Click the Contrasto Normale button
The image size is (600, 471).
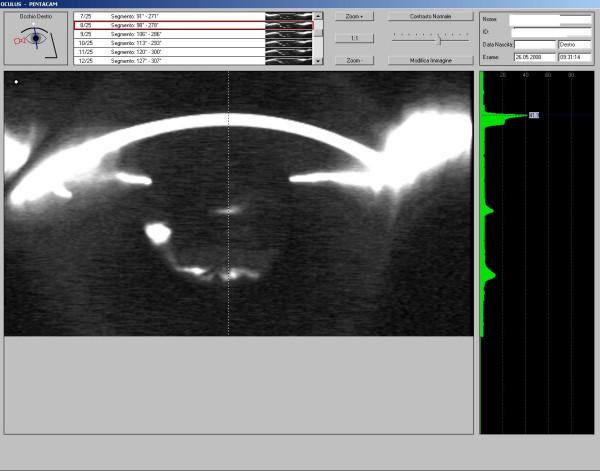(430, 17)
